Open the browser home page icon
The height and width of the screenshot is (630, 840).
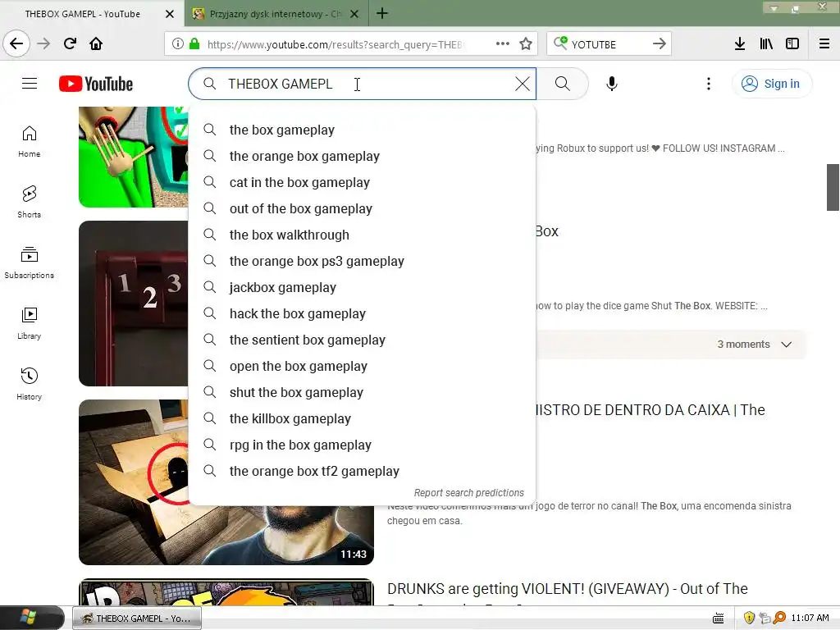(x=96, y=43)
